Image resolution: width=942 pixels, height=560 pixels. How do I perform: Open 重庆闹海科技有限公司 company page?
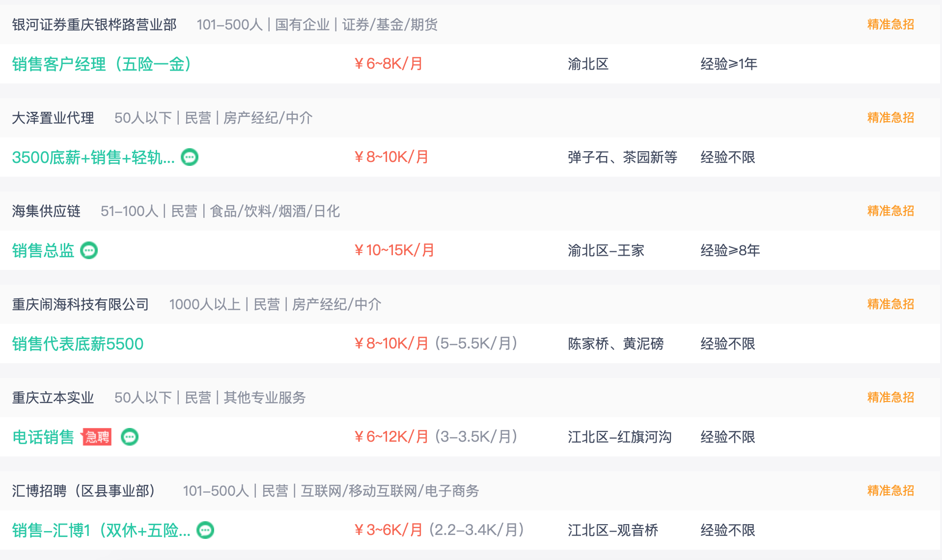point(81,304)
